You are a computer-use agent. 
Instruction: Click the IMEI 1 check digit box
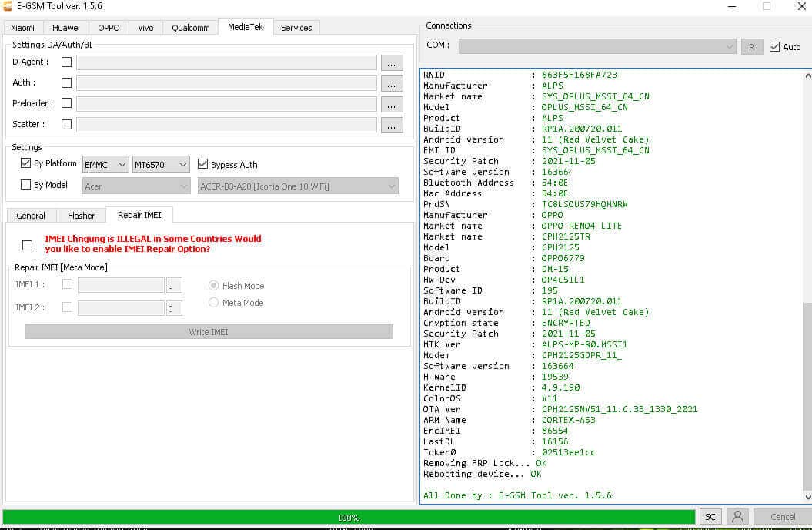pyautogui.click(x=174, y=286)
